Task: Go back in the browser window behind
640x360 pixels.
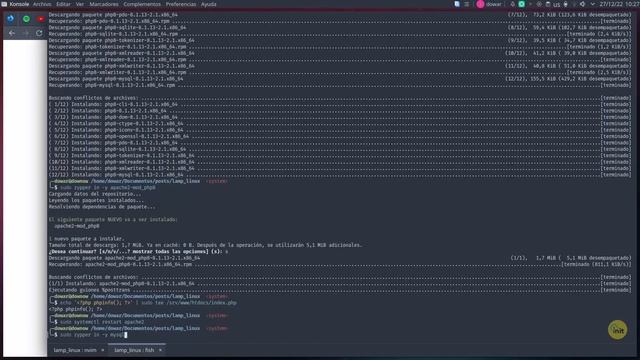Action: (12, 33)
